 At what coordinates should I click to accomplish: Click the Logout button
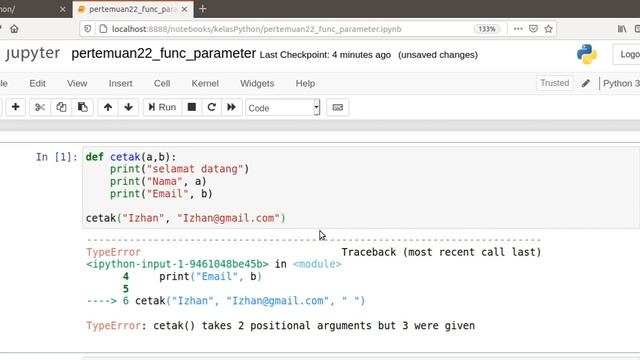click(627, 54)
